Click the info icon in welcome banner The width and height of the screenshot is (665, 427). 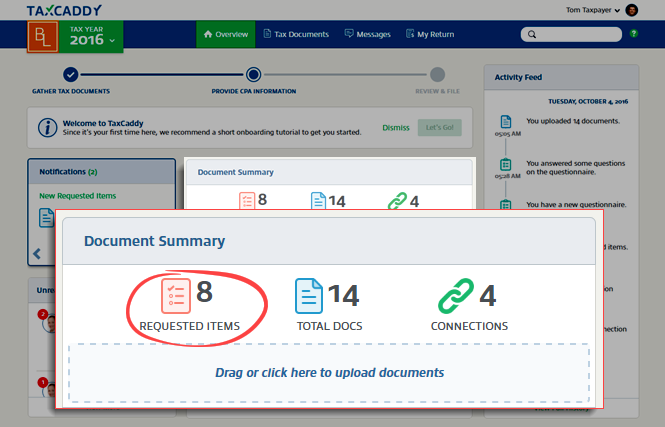[48, 128]
